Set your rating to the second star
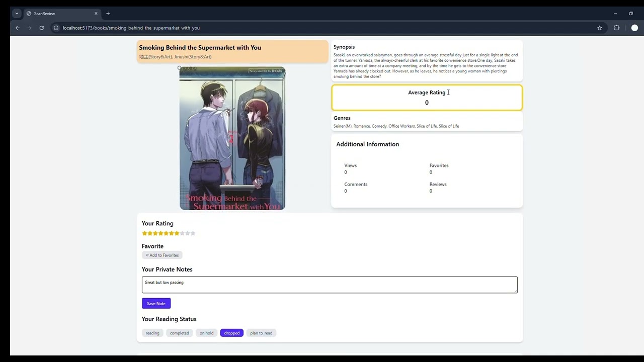Viewport: 644px width, 362px height. [x=150, y=233]
